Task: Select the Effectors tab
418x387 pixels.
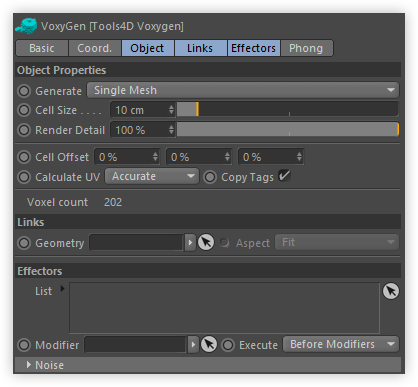Action: click(254, 48)
